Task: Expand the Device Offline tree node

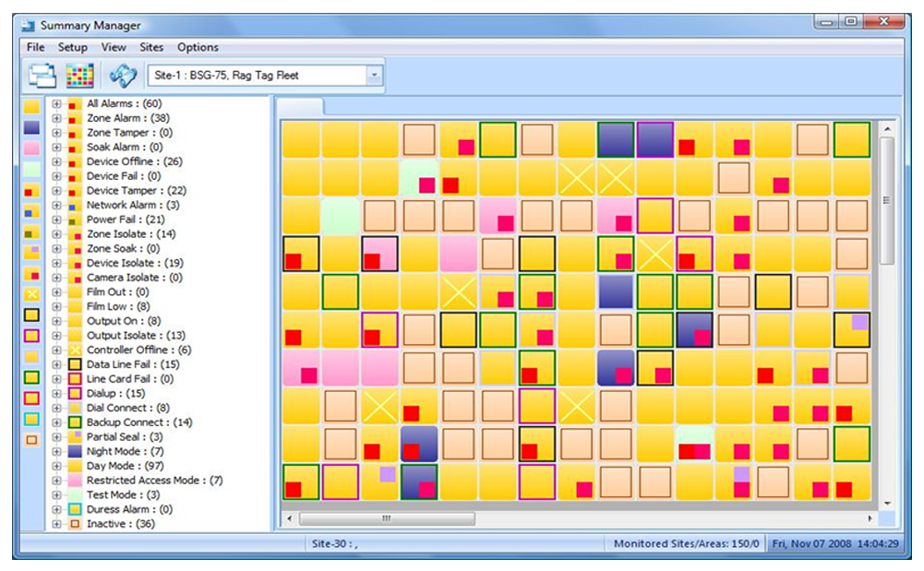Action: coord(56,161)
